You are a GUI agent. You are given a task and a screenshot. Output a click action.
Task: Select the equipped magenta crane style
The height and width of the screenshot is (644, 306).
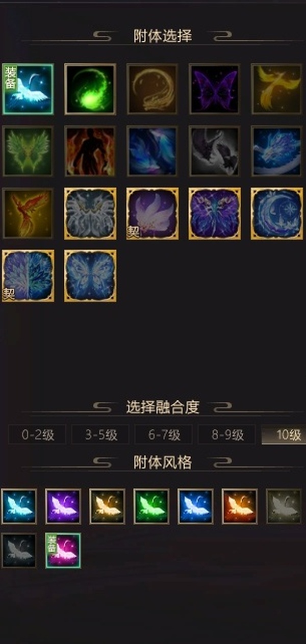(63, 551)
